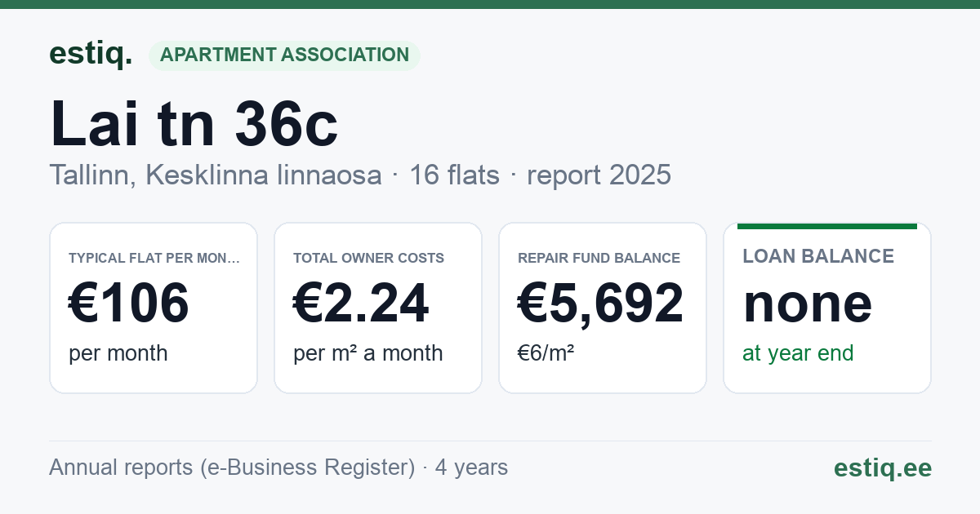Open the Repair fund balance card
Image resolution: width=980 pixels, height=514 pixels.
click(x=603, y=308)
